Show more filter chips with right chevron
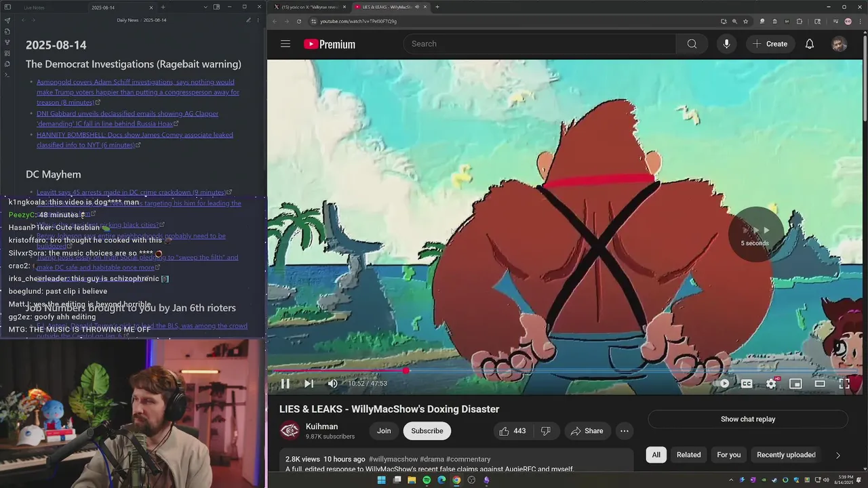This screenshot has width=868, height=488. [837, 455]
